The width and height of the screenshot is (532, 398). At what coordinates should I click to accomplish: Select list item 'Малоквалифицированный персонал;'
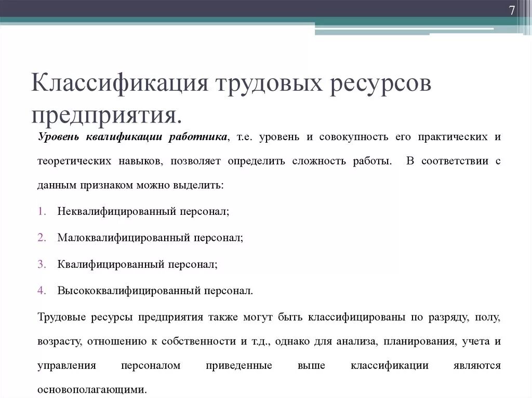[x=150, y=238]
